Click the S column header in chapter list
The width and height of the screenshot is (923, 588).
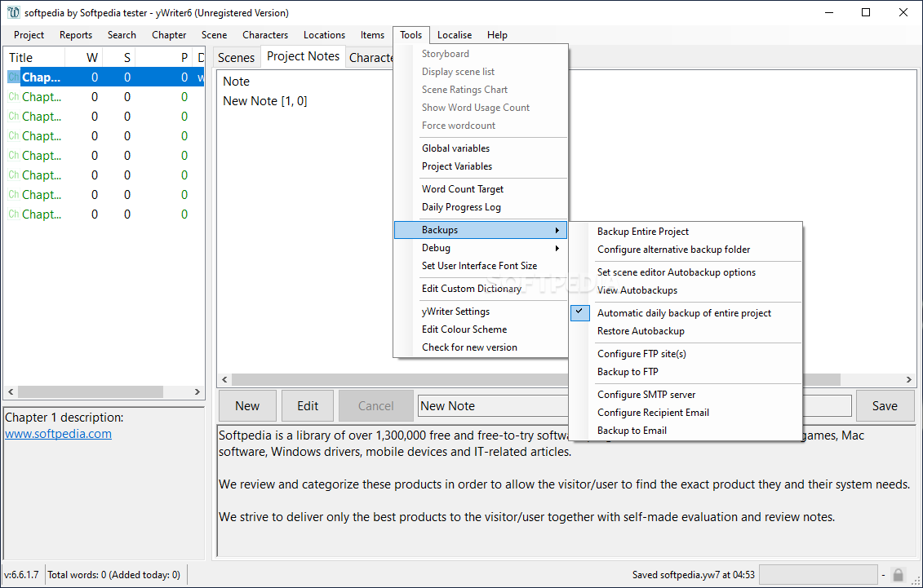[x=119, y=58]
